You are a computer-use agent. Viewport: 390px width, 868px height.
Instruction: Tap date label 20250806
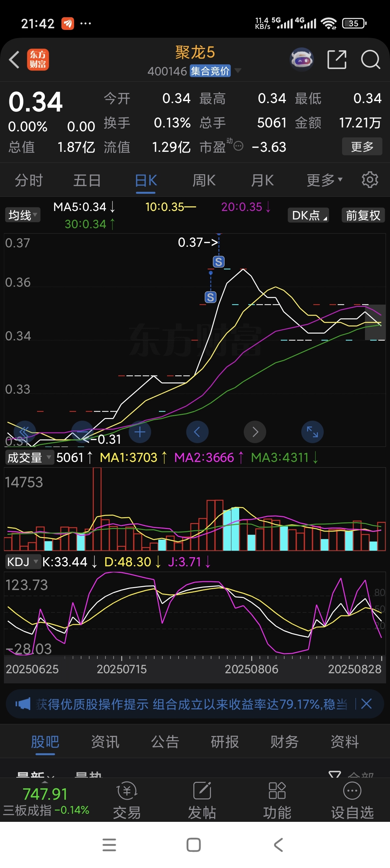(252, 669)
